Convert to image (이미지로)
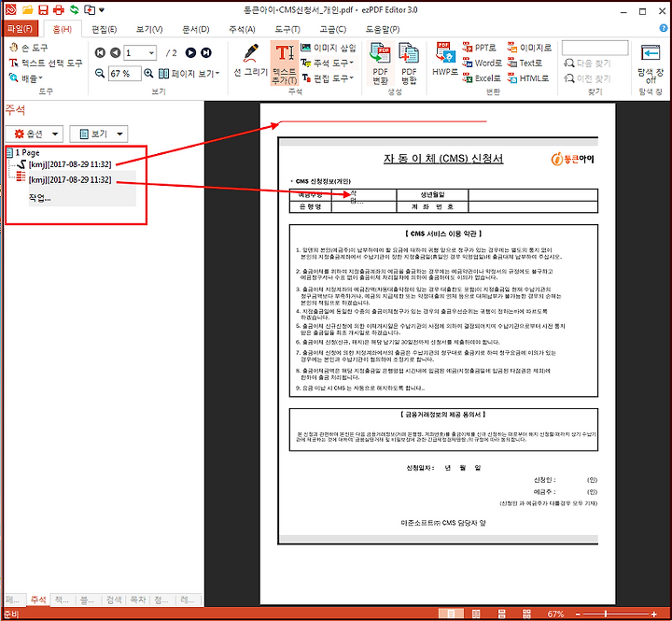This screenshot has width=672, height=621. coord(529,48)
